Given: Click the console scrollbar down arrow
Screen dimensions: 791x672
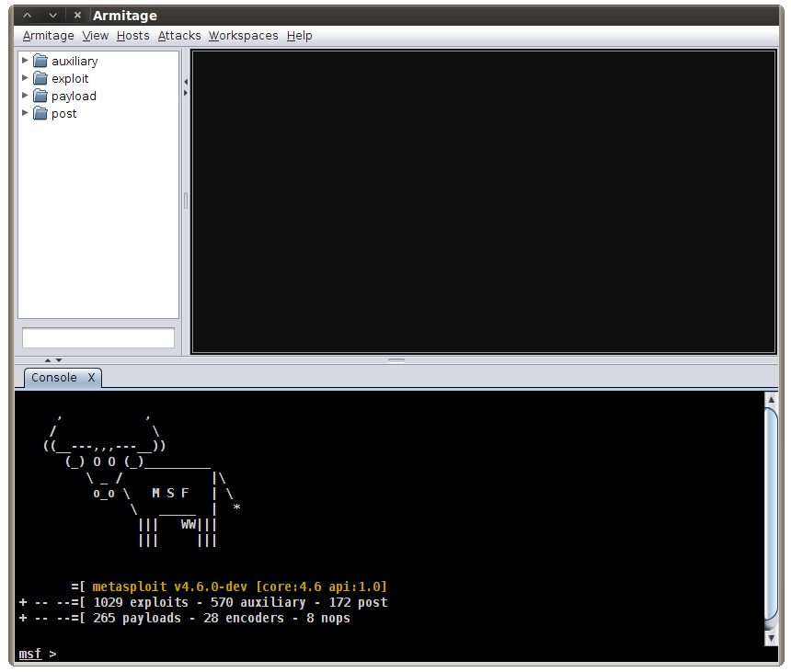Looking at the screenshot, I should 771,638.
